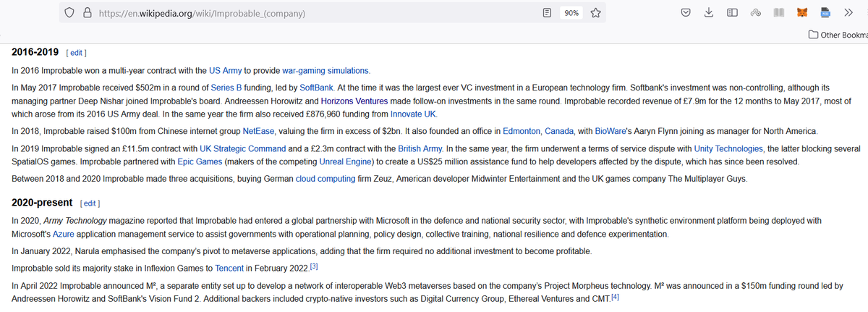This screenshot has width=868, height=312.
Task: Open the SoftBank link
Action: click(315, 88)
